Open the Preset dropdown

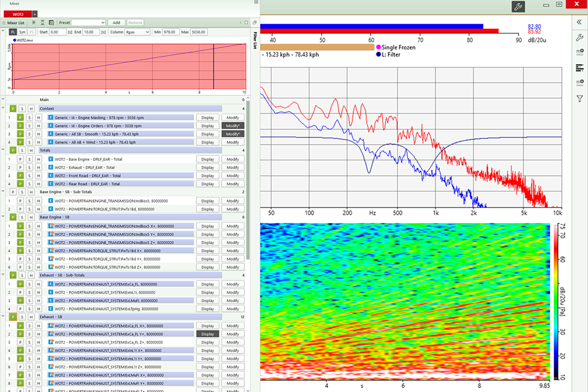(x=88, y=23)
